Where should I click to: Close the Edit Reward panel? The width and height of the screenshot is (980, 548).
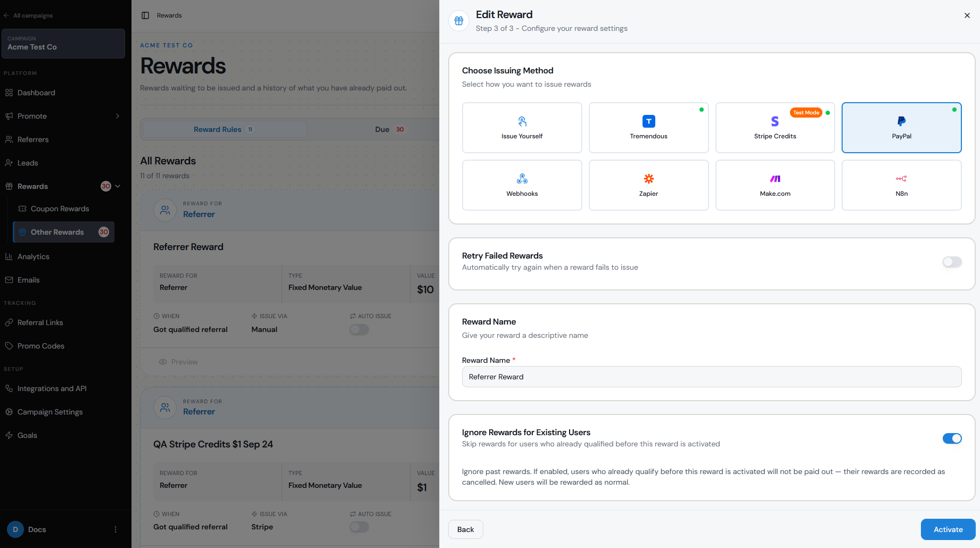point(967,15)
